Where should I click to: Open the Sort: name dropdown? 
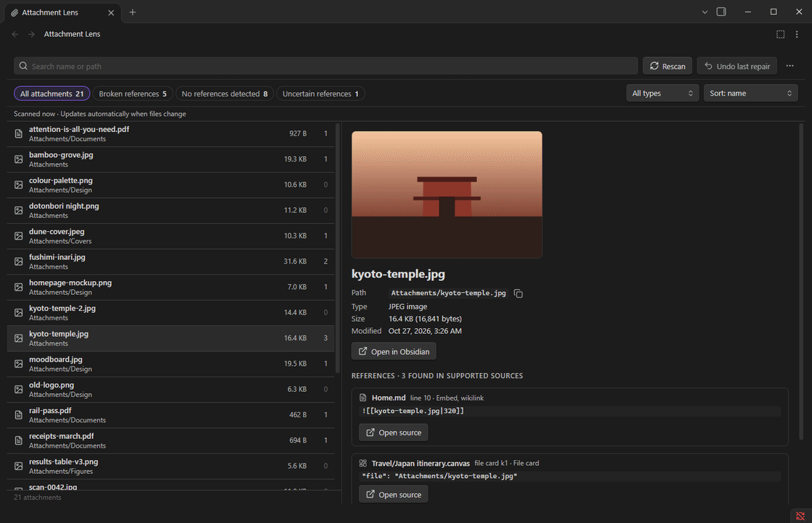(x=750, y=93)
